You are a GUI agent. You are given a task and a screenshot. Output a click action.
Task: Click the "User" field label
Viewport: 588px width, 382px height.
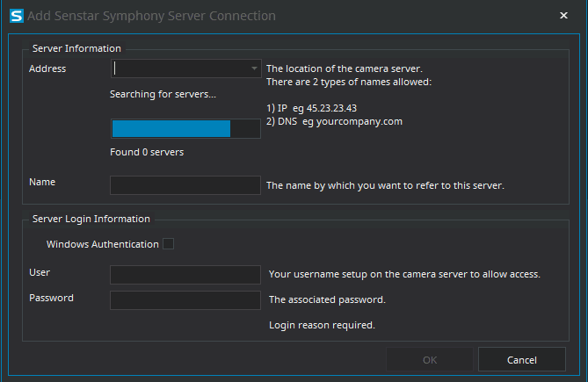pyautogui.click(x=40, y=272)
